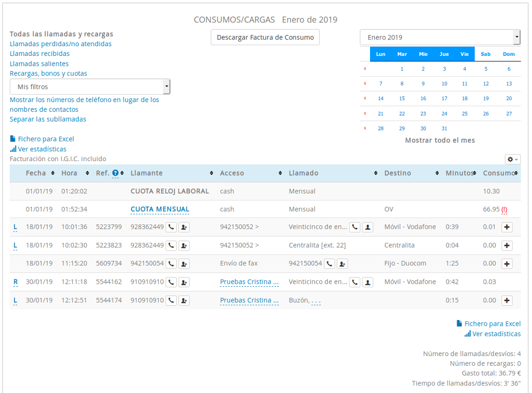This screenshot has width=532, height=393.
Task: Click Descargar Factura de Consumo button
Action: pyautogui.click(x=265, y=37)
